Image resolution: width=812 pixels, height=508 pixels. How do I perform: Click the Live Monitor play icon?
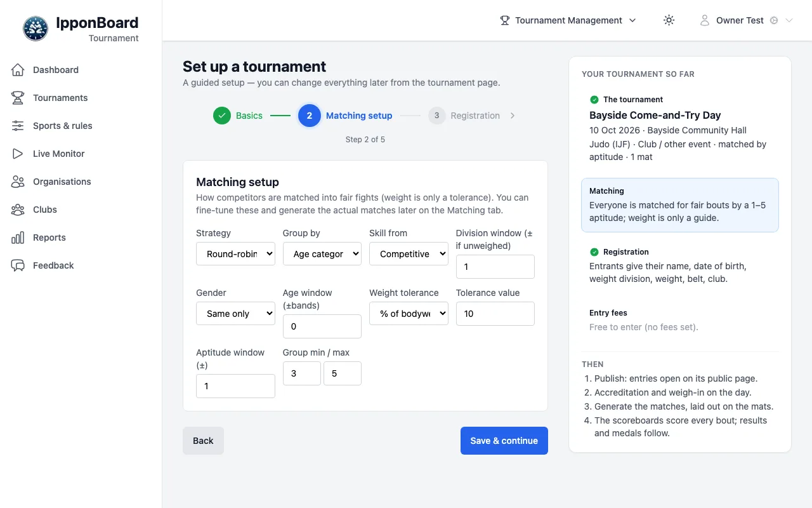18,154
